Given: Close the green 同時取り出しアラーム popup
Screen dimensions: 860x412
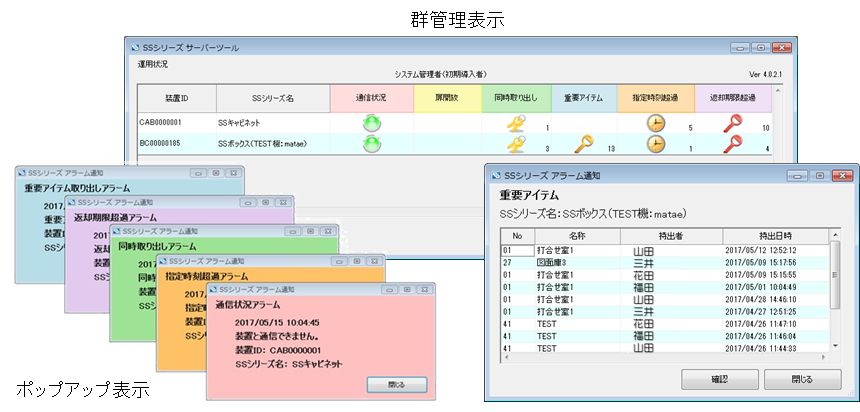Looking at the screenshot, I should click(x=326, y=231).
